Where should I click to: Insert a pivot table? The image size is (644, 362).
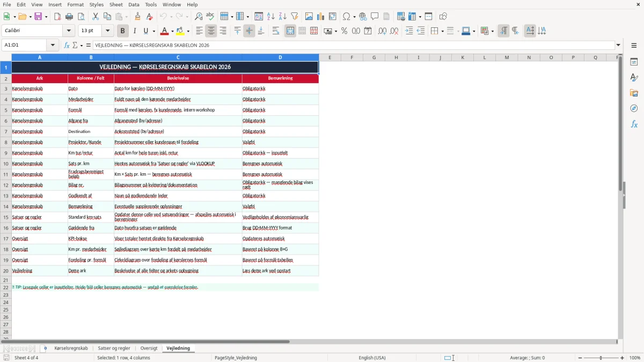(x=333, y=17)
